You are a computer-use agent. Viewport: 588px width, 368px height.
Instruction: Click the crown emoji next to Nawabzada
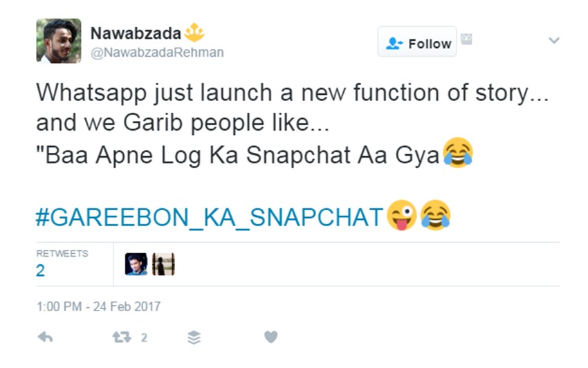click(194, 33)
